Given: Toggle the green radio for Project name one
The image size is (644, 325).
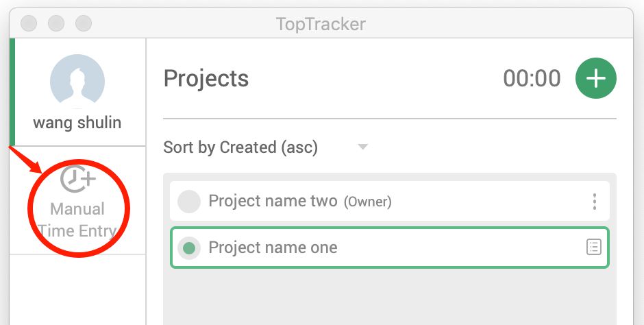Looking at the screenshot, I should [x=188, y=248].
